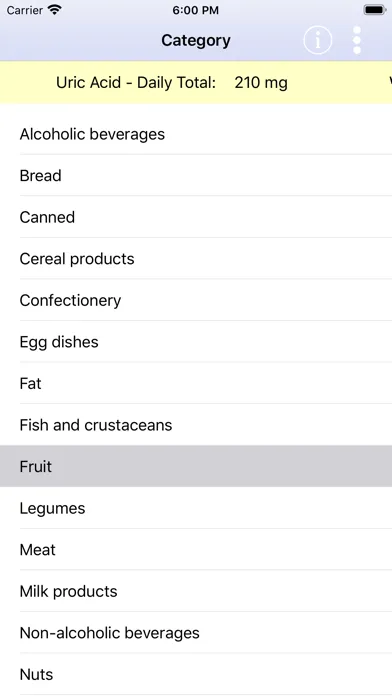The width and height of the screenshot is (392, 696).
Task: Open the Egg dishes category
Action: 196,342
